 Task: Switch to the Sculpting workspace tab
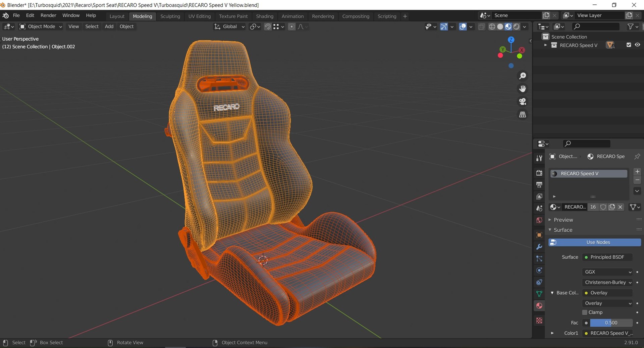[170, 16]
